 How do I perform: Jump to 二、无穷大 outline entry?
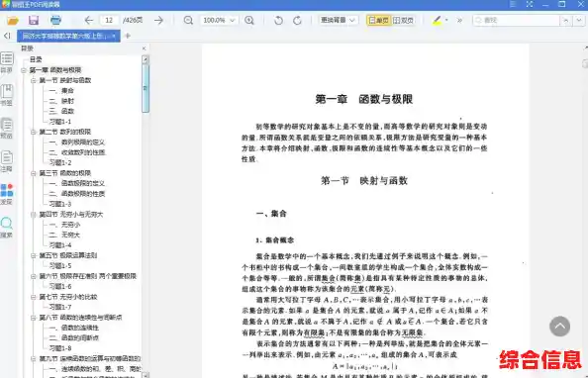tap(64, 235)
